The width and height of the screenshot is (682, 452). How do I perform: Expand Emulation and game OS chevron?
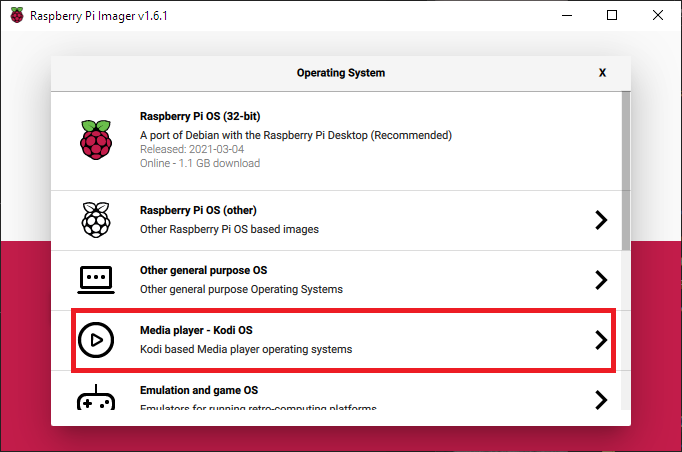(x=600, y=399)
